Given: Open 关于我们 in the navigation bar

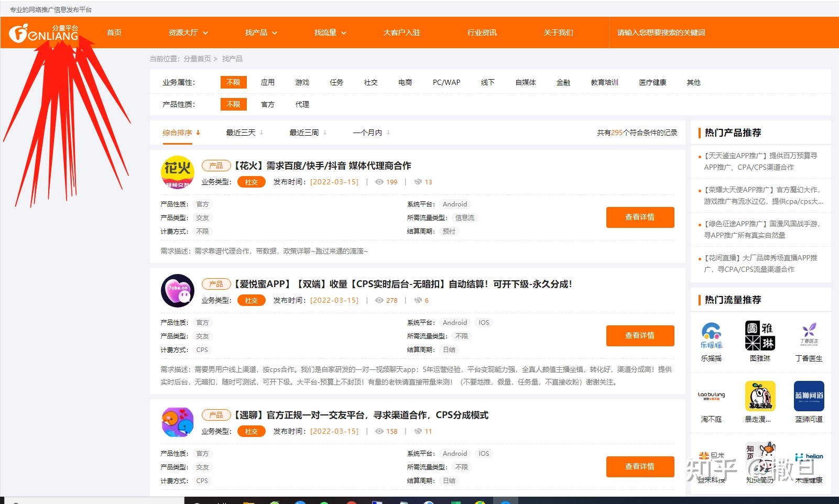Looking at the screenshot, I should pos(559,32).
